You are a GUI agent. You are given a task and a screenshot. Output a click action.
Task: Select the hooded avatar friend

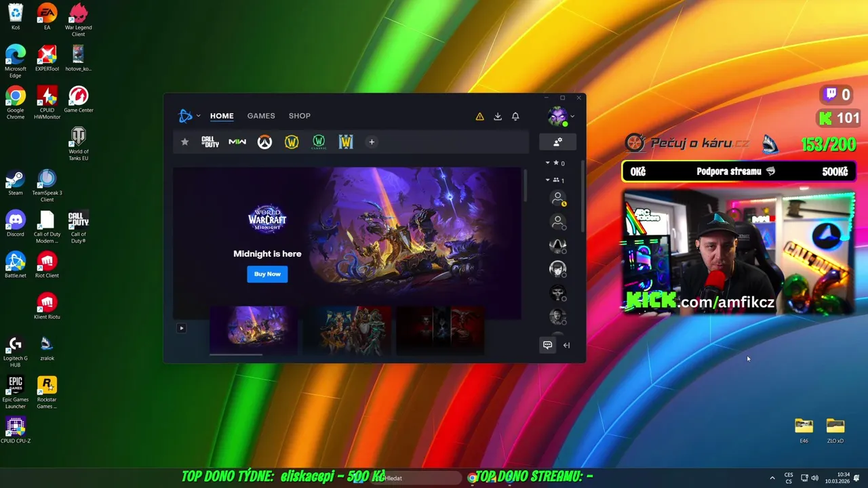click(x=557, y=245)
